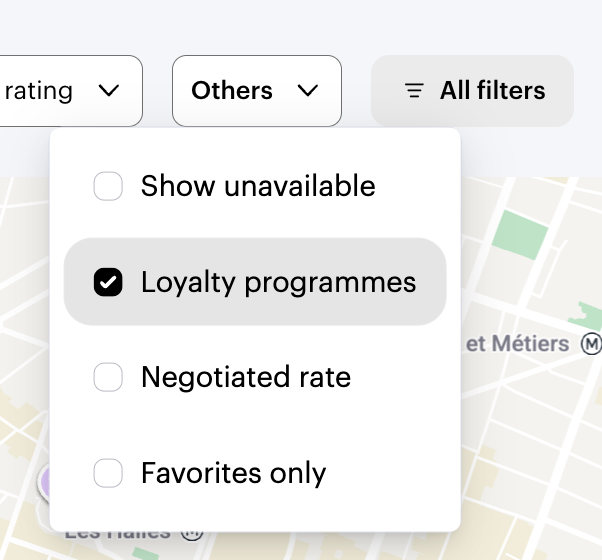Open the All filters button

473,91
